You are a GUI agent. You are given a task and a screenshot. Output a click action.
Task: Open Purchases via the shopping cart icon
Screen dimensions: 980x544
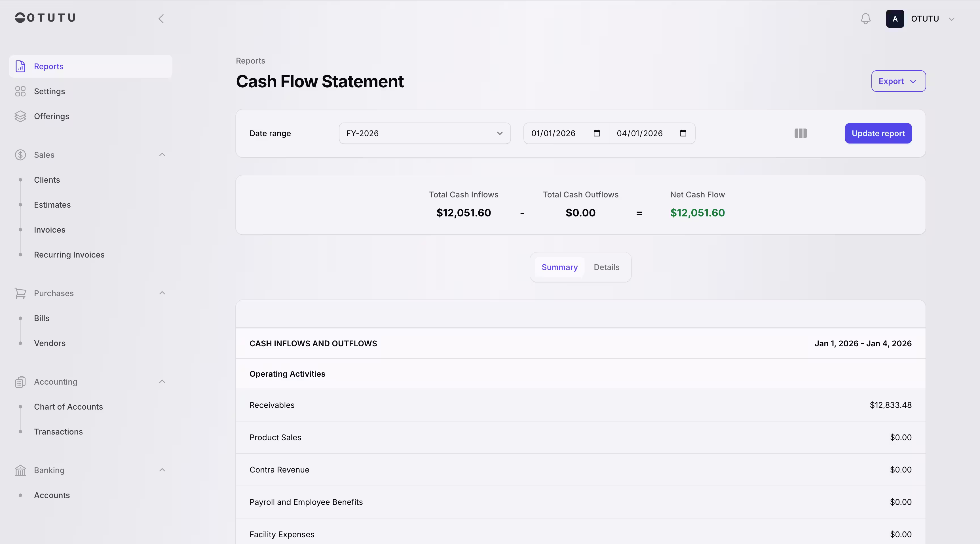point(20,293)
